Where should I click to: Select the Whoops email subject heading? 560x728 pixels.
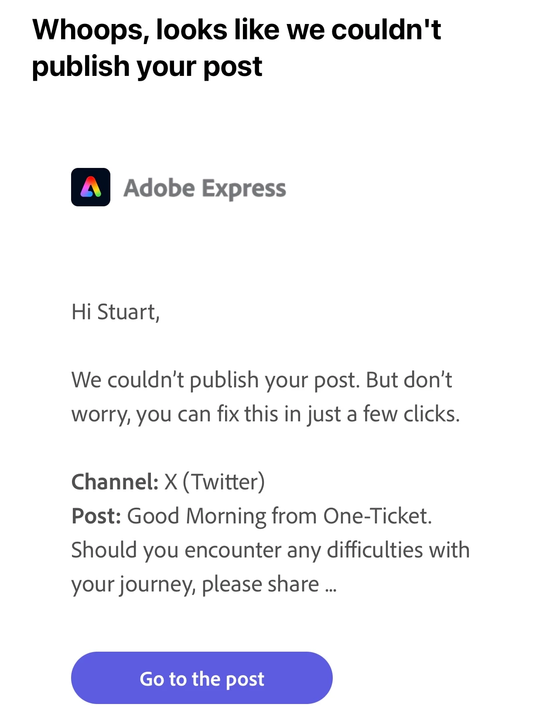[x=237, y=48]
